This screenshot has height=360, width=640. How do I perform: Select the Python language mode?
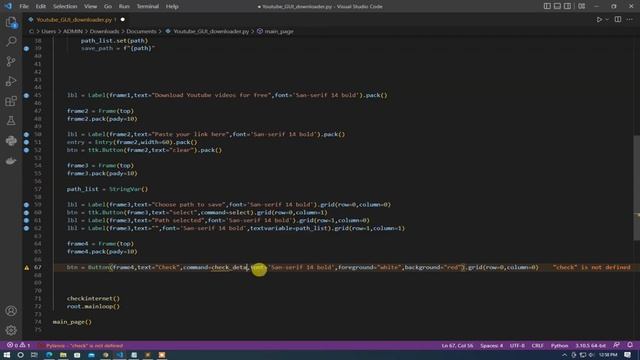tap(559, 345)
